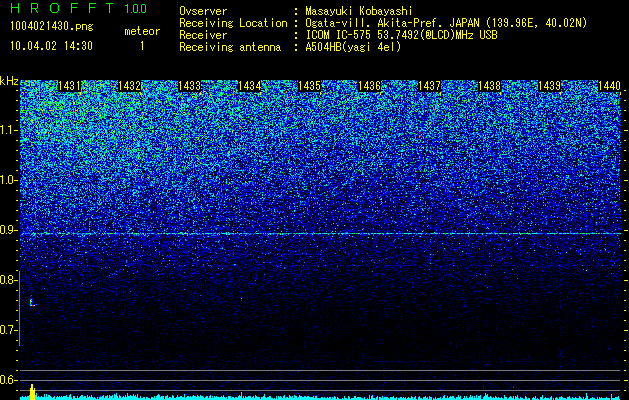
Task: Click the date stamp 10.04.02 14:30
Action: (51, 46)
